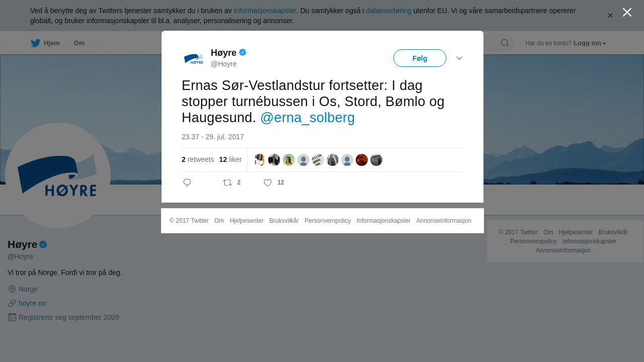This screenshot has height=362, width=644.
Task: Open Høyre avatar in tweet header
Action: (194, 59)
